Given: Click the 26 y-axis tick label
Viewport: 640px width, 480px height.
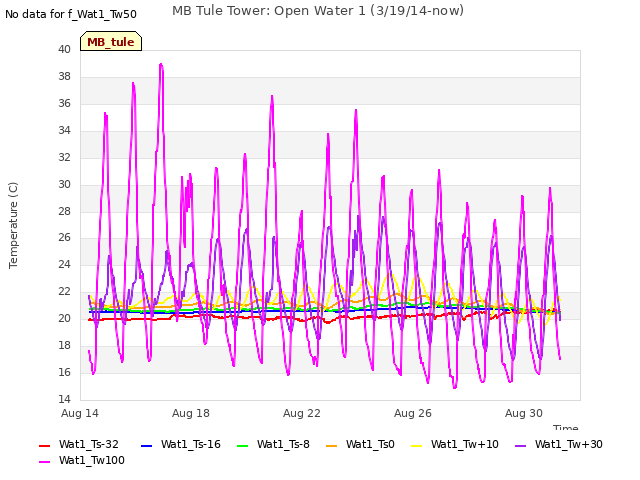Looking at the screenshot, I should point(64,238).
